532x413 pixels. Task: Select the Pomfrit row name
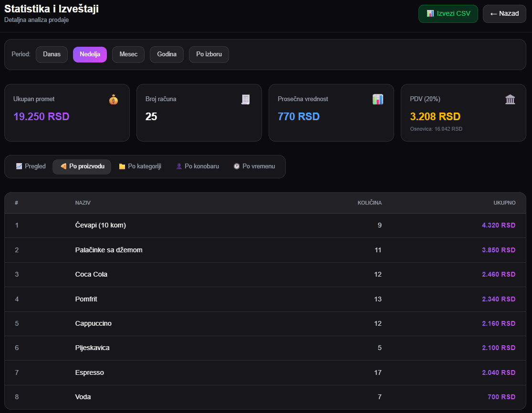[86, 299]
